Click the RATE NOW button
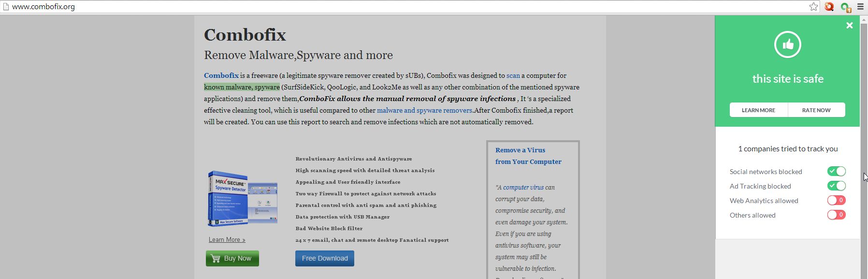Image resolution: width=868 pixels, height=279 pixels. click(817, 110)
